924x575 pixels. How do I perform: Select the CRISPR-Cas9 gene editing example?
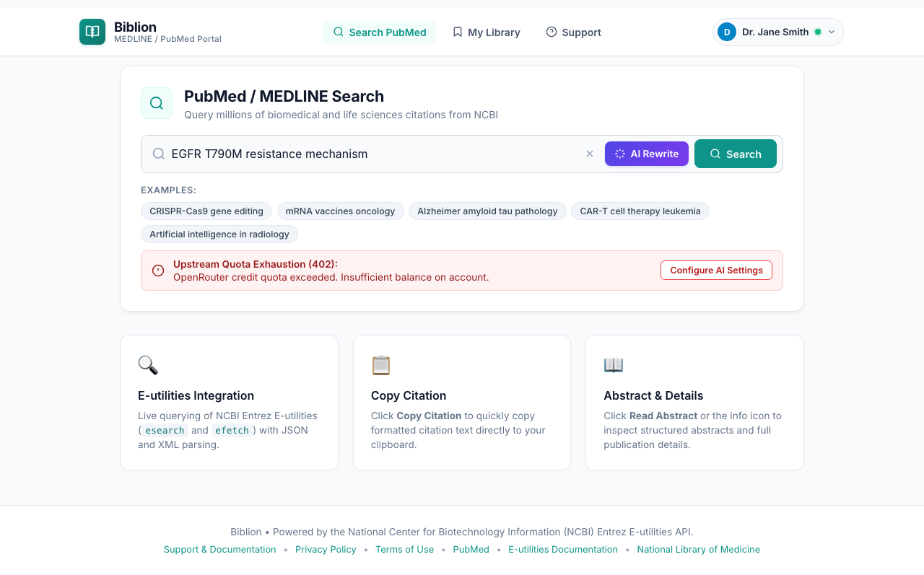206,211
